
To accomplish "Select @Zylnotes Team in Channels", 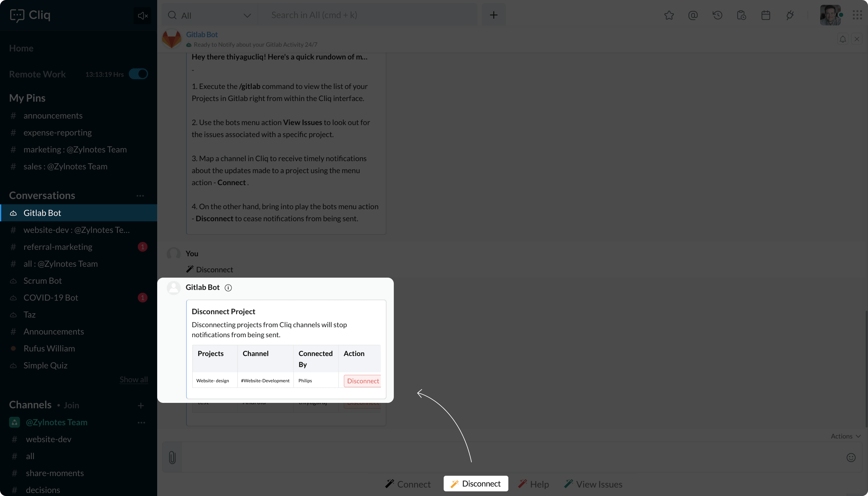I will (x=57, y=423).
